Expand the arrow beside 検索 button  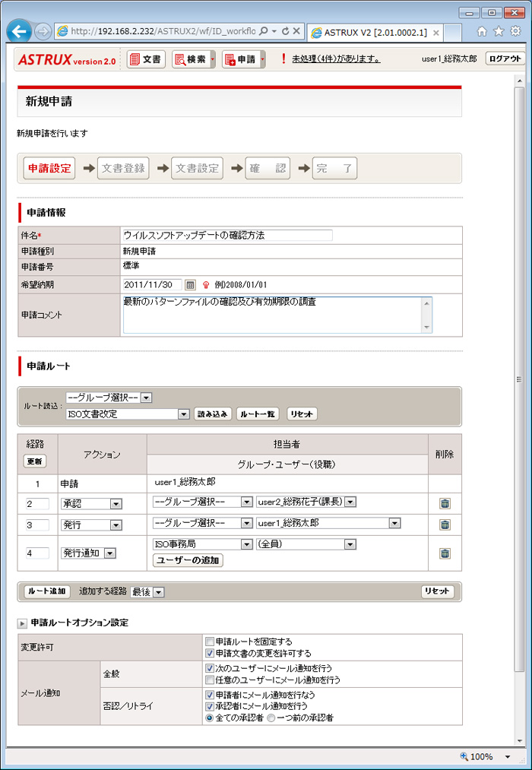pyautogui.click(x=213, y=59)
